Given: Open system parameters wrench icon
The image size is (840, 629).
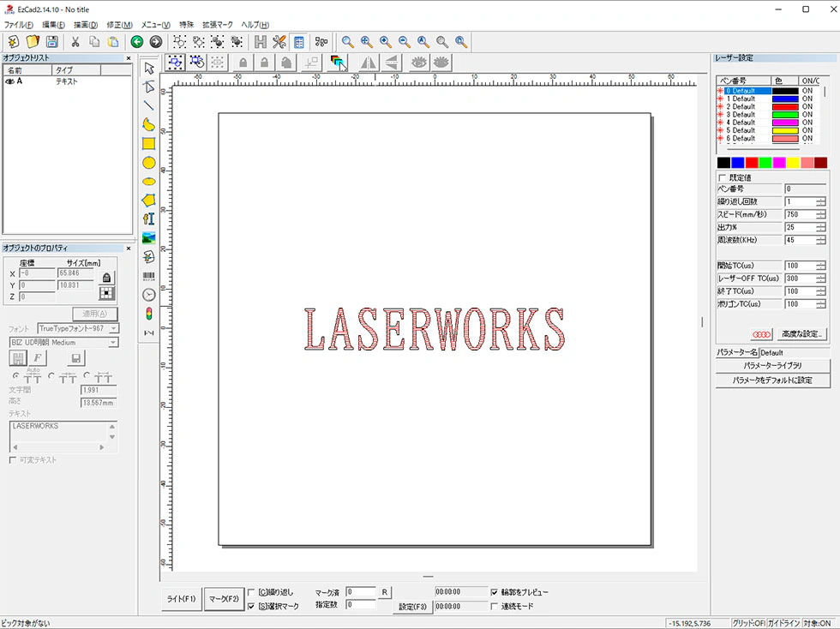Looking at the screenshot, I should 279,42.
